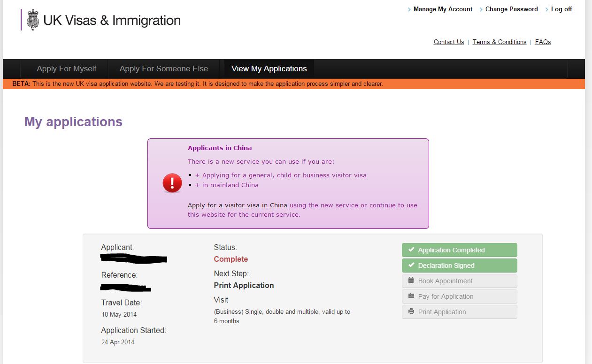The image size is (592, 364).
Task: Click the 'Applicant:' label
Action: [x=117, y=247]
